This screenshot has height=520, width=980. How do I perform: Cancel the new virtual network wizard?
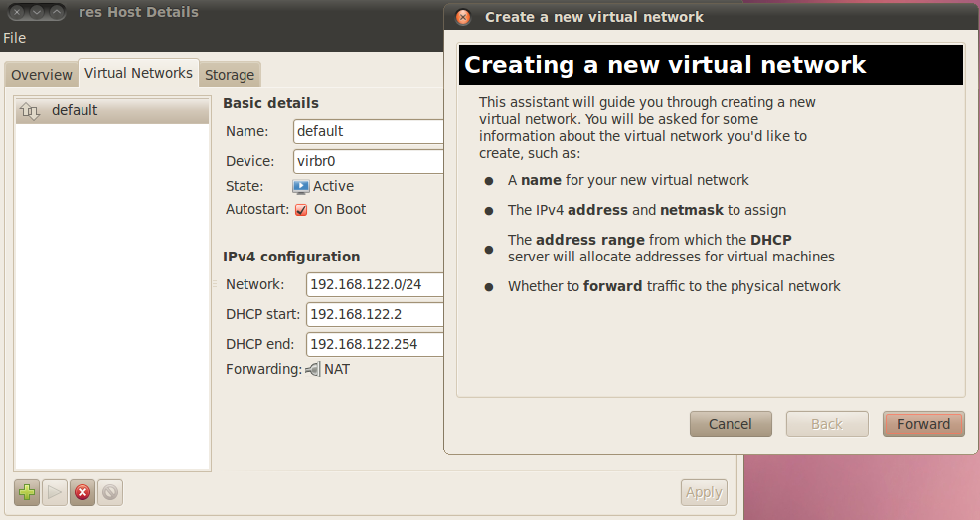click(730, 424)
